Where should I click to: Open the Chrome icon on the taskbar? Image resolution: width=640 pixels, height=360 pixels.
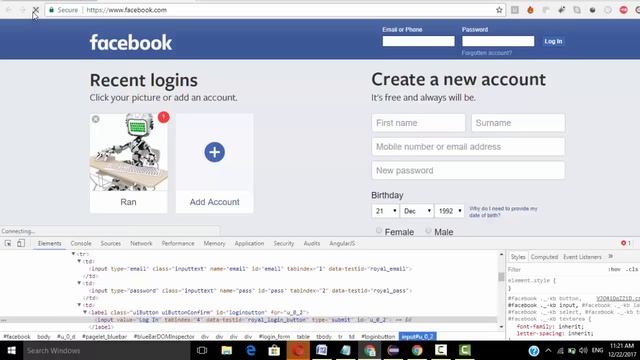tap(417, 351)
